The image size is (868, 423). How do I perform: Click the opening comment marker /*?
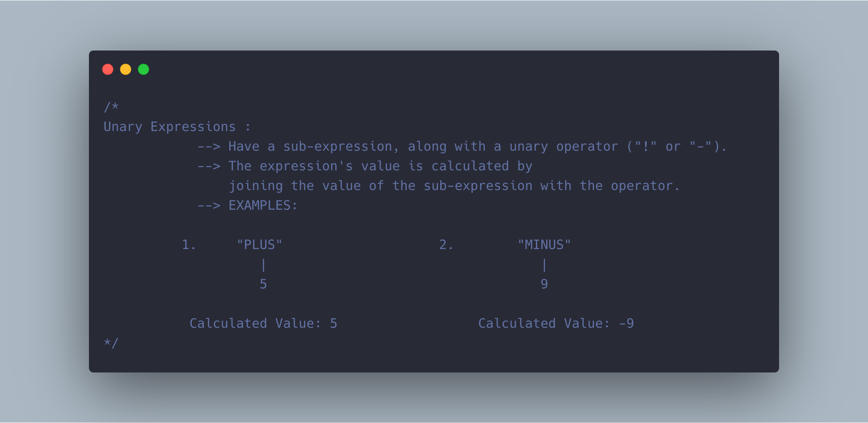[x=111, y=107]
